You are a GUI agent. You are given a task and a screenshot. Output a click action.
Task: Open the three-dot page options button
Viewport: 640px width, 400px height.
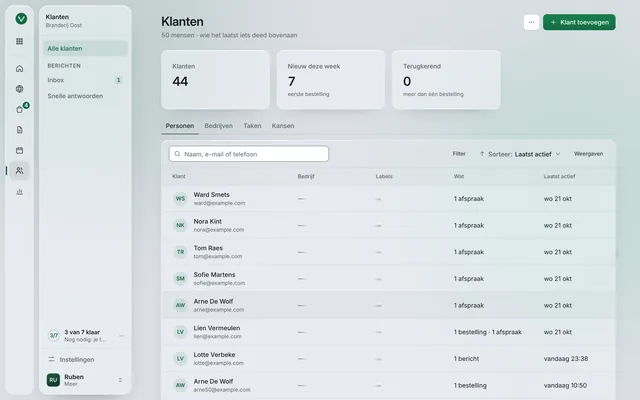[x=531, y=22]
